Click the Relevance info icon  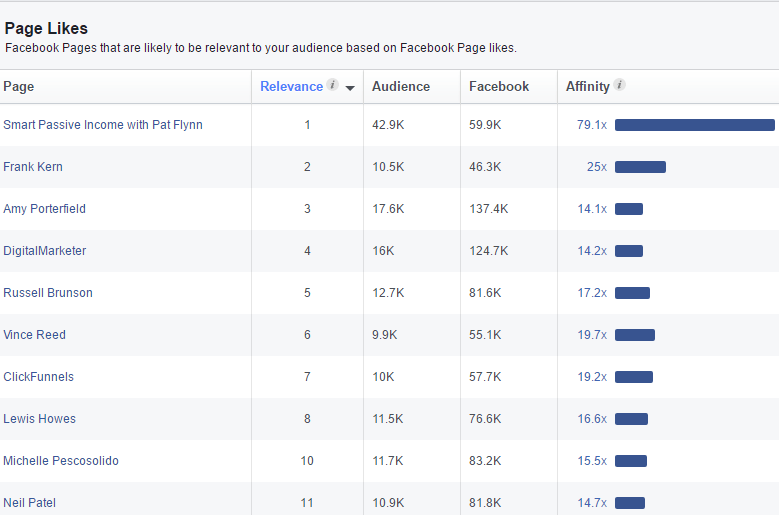[x=332, y=84]
